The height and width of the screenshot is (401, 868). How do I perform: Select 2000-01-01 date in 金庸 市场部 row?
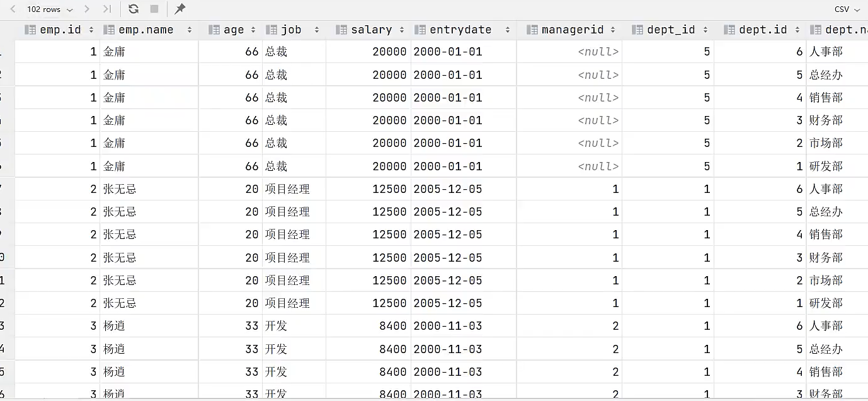click(x=464, y=143)
